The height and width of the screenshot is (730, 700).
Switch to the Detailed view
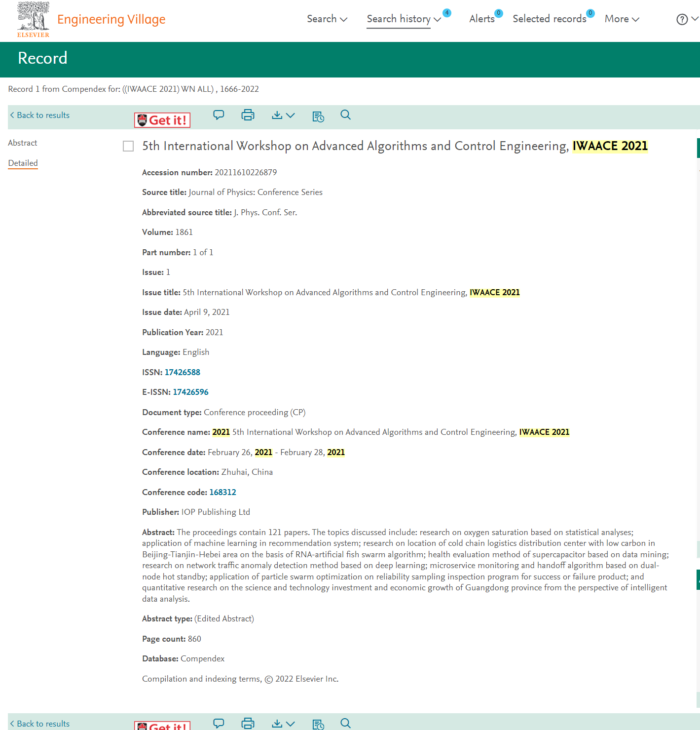(23, 163)
